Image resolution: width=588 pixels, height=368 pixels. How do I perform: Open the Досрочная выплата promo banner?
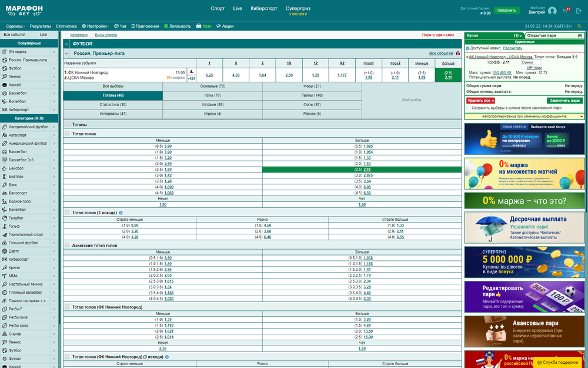[x=524, y=227]
